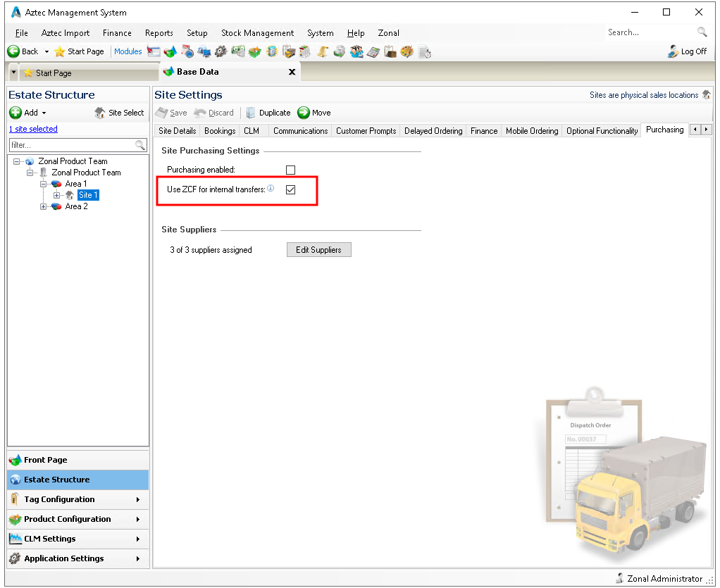
Task: Show later tabs with the right arrow
Action: point(707,130)
